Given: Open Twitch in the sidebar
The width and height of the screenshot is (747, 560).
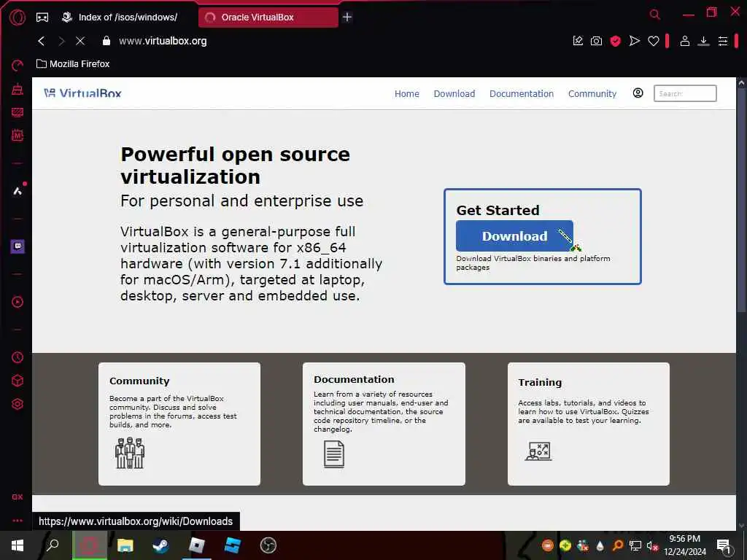Looking at the screenshot, I should pos(18,246).
